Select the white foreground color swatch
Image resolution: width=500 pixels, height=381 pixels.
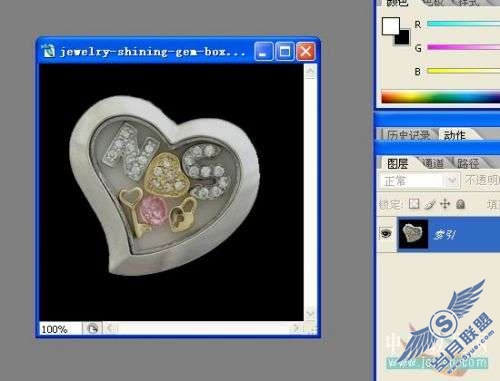[390, 26]
